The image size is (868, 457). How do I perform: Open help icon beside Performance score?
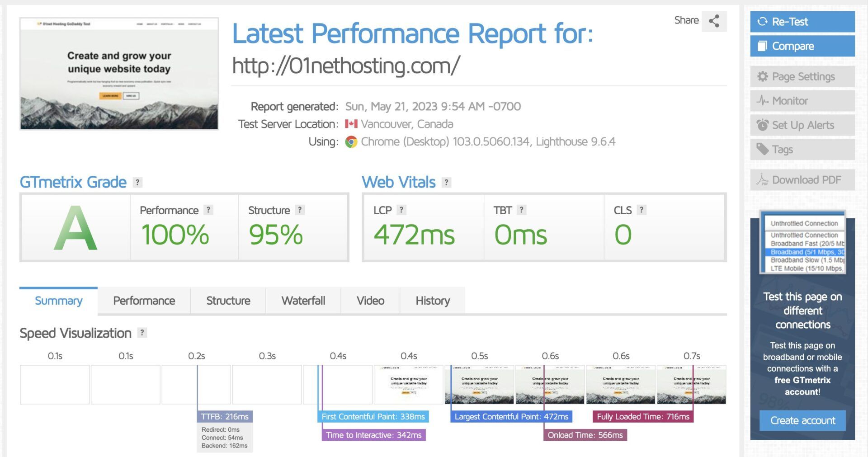click(x=208, y=210)
